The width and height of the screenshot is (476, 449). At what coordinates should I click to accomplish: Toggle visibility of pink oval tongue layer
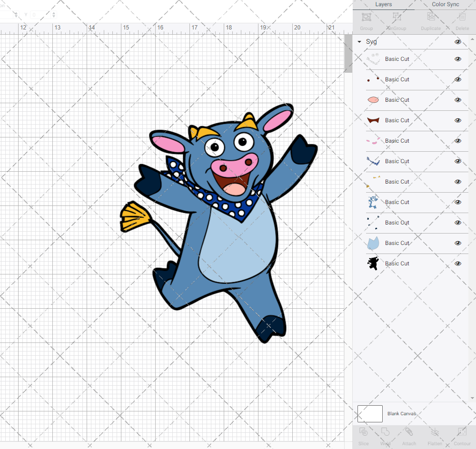(458, 100)
